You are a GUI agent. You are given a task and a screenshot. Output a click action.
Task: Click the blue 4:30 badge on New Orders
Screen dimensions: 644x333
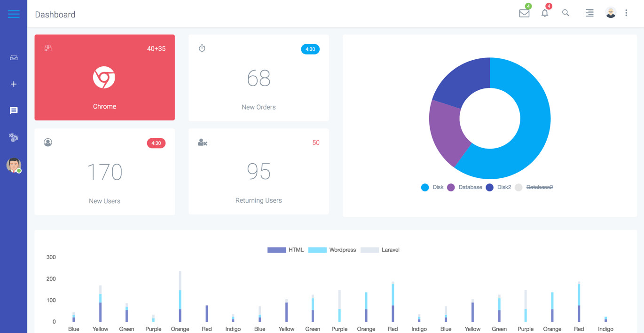310,49
